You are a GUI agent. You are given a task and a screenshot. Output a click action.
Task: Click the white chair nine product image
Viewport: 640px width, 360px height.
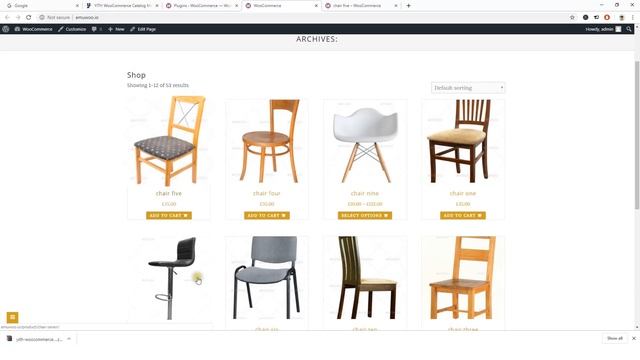tap(364, 141)
